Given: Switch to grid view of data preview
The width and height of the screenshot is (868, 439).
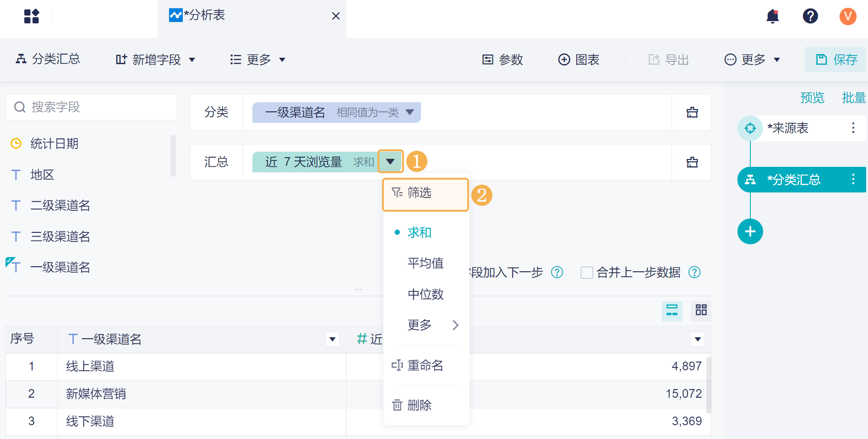Looking at the screenshot, I should click(x=701, y=310).
